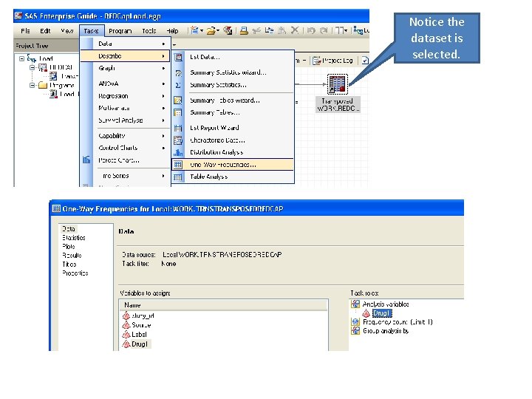Select Drug1 under Analysis variables role
The image size is (532, 399).
(382, 313)
